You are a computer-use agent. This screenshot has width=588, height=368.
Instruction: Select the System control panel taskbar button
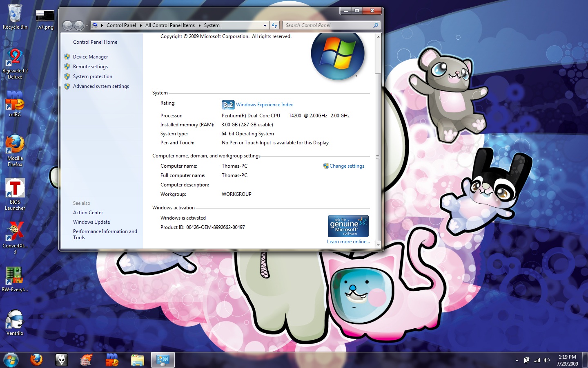coord(163,360)
